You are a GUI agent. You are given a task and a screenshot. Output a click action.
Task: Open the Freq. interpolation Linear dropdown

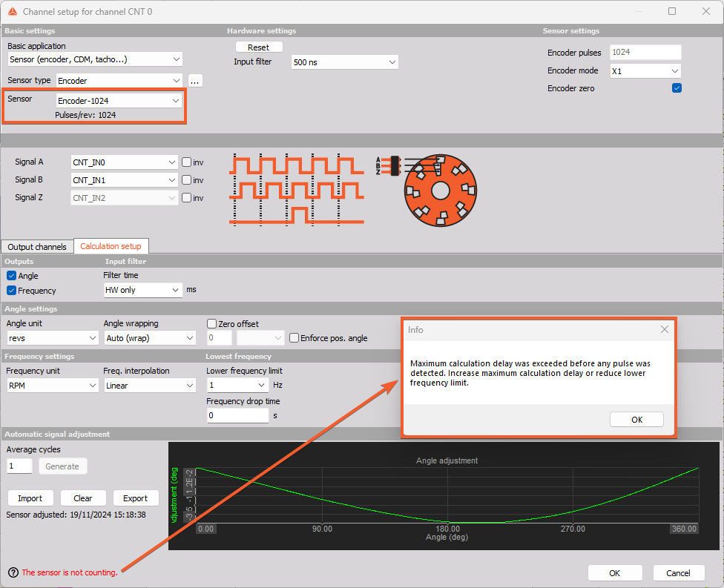coord(150,386)
